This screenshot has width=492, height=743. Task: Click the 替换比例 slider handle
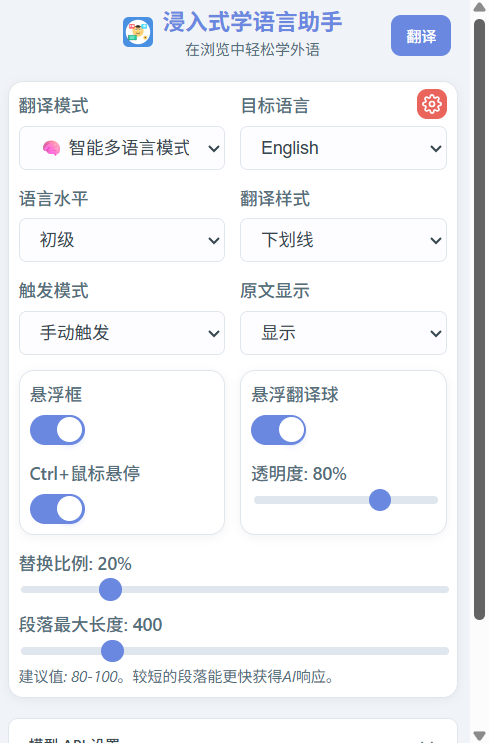click(110, 589)
